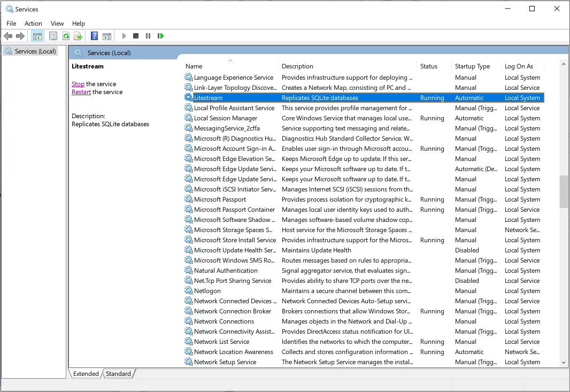Pause the service using the pause icon

point(148,36)
